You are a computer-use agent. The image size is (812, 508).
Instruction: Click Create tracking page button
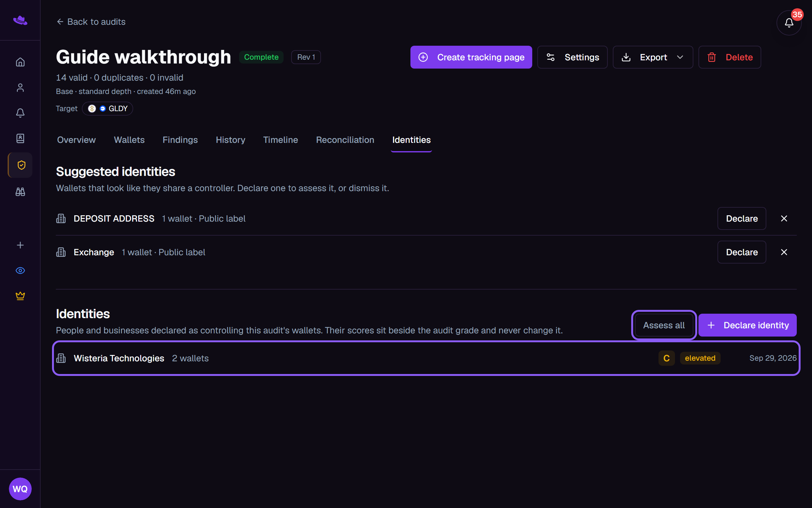tap(471, 57)
